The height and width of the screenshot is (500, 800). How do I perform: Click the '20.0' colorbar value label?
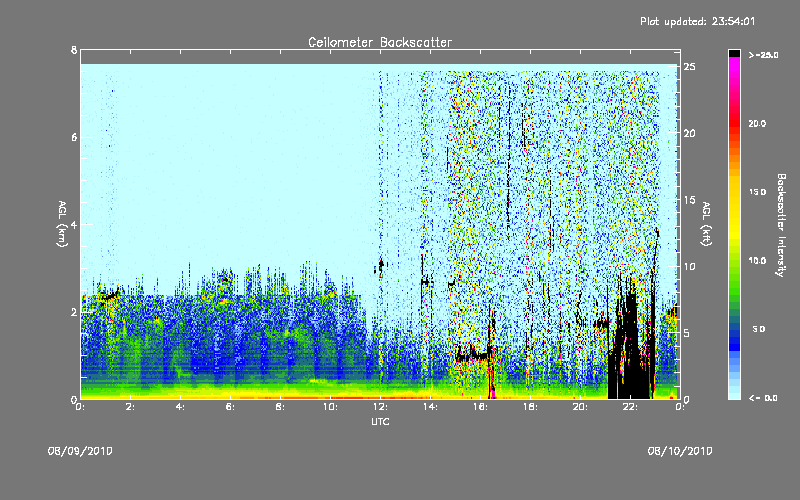[x=757, y=123]
